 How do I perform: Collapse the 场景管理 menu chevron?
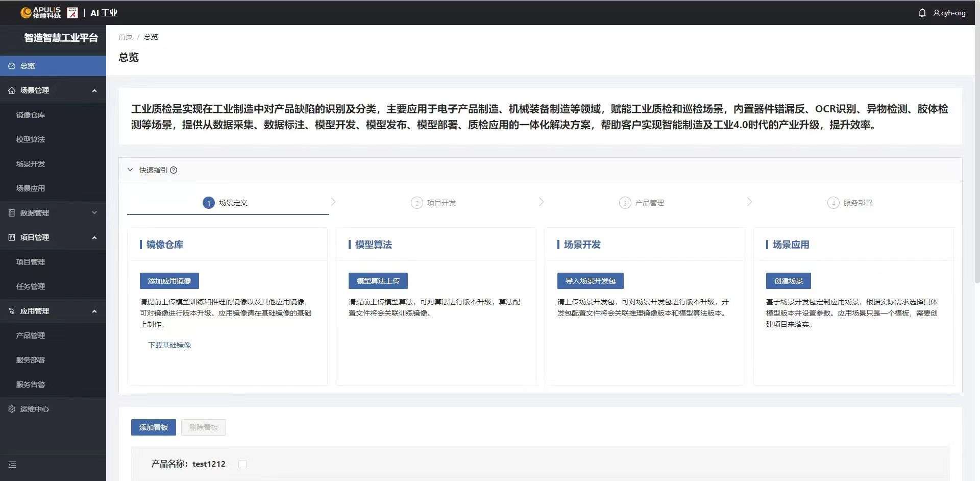pyautogui.click(x=94, y=90)
